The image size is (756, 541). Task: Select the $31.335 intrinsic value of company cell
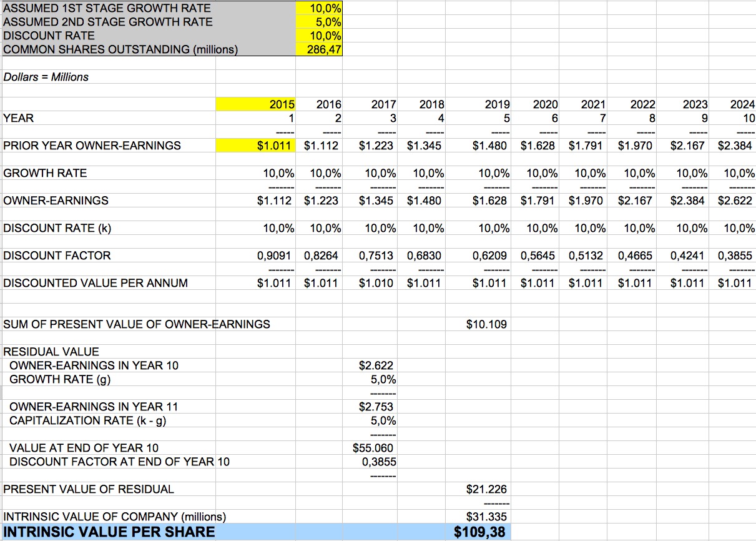(x=486, y=517)
